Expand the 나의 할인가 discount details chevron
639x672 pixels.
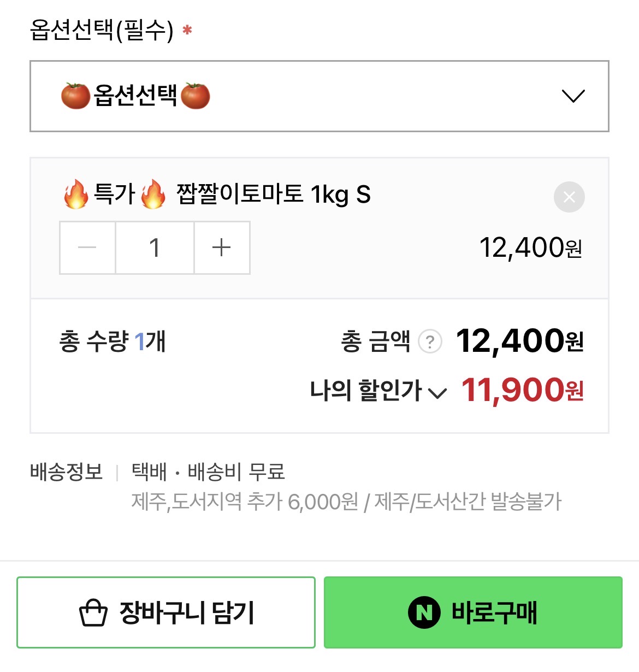(437, 393)
